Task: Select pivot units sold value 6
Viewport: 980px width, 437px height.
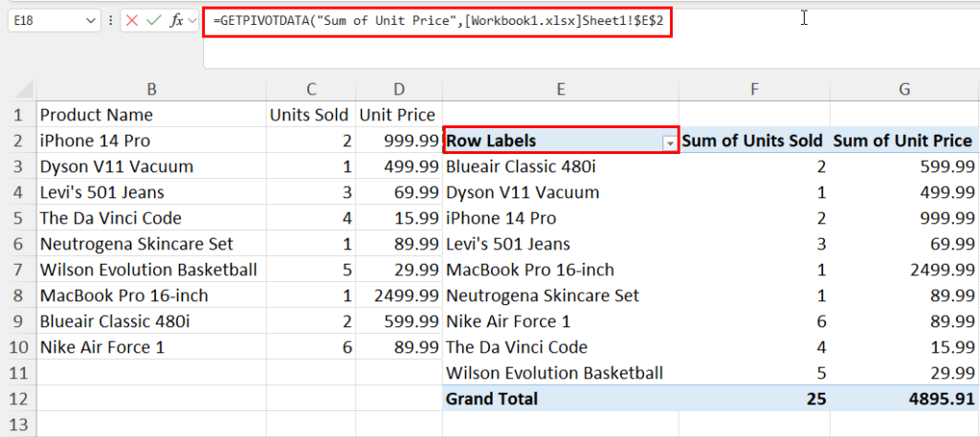Action: point(754,321)
